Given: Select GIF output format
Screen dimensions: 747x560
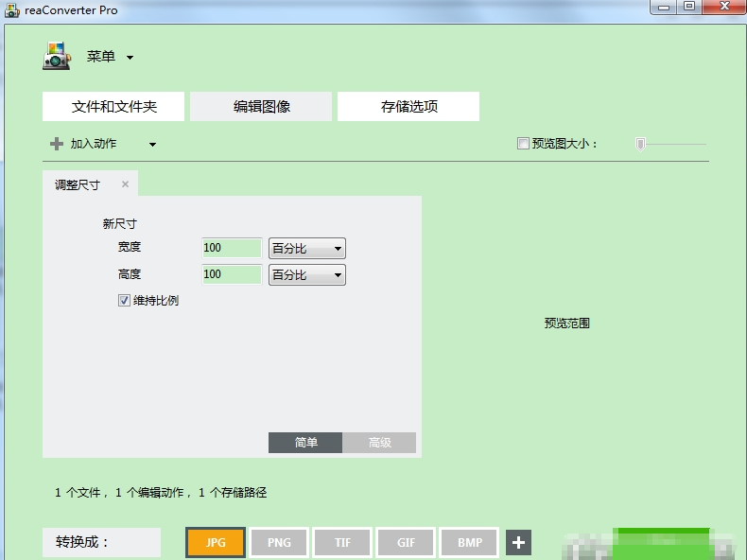Looking at the screenshot, I should 406,542.
